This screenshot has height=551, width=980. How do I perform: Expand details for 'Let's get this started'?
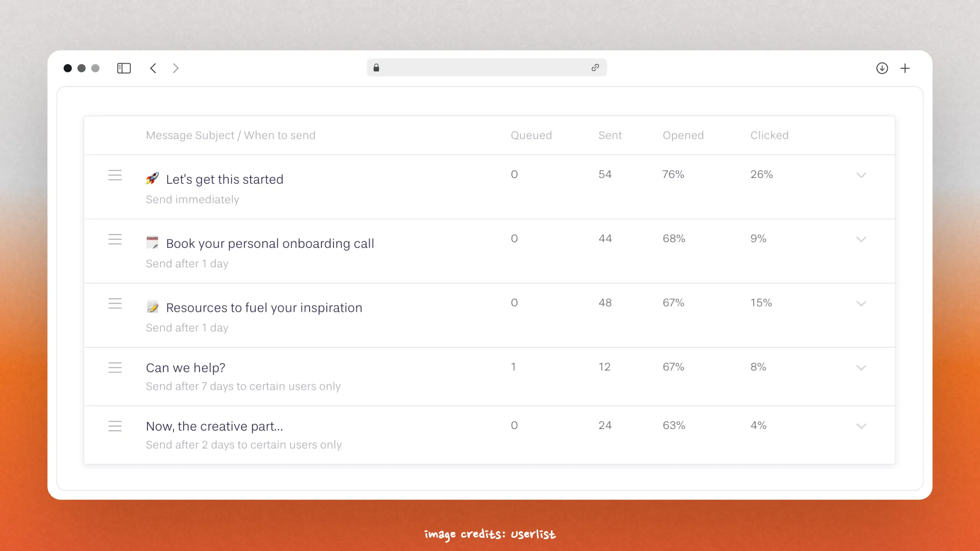[862, 175]
